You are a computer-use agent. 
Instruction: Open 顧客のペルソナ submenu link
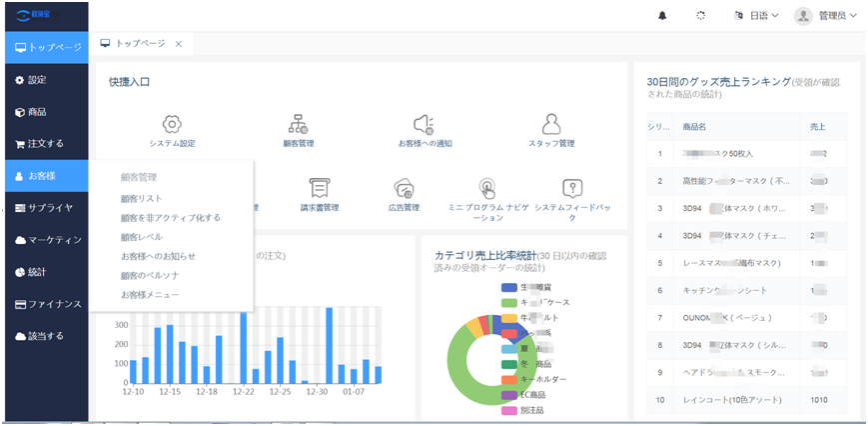pos(150,275)
